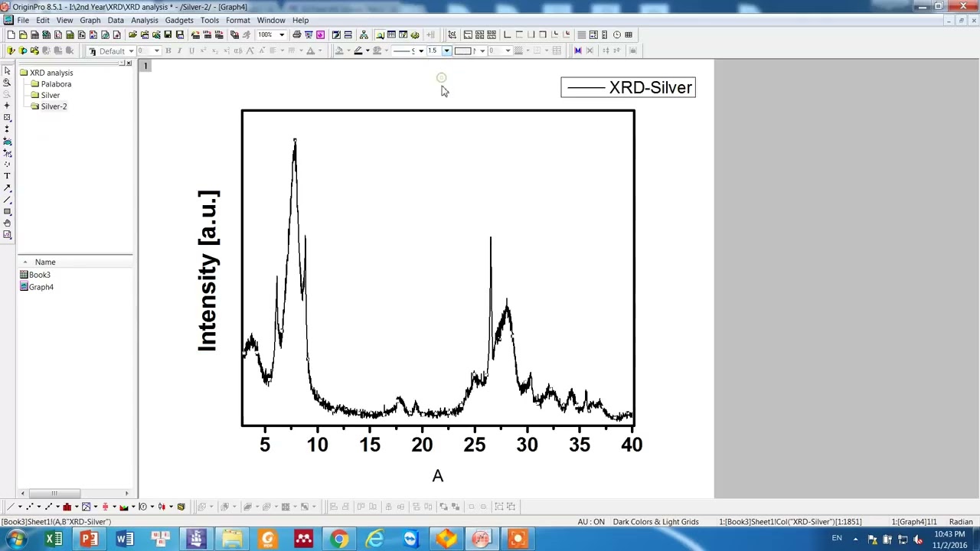
Task: Click the Line color pencil icon
Action: 358,51
